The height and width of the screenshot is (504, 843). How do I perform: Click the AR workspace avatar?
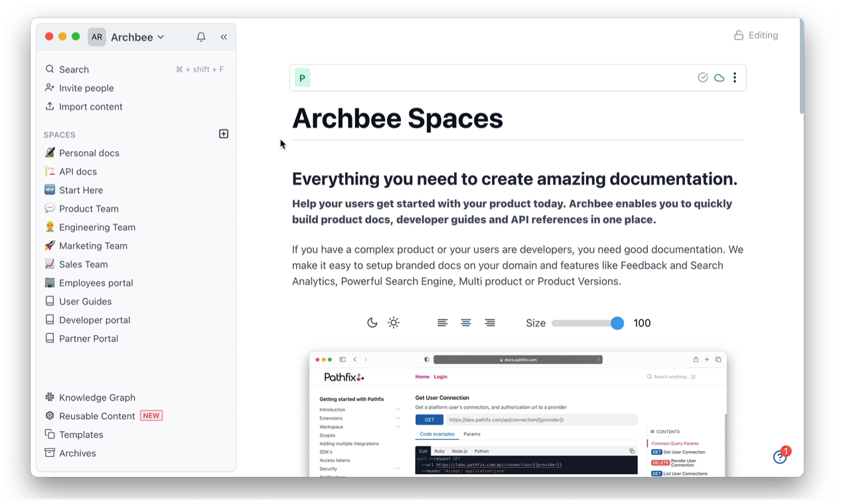click(x=97, y=37)
